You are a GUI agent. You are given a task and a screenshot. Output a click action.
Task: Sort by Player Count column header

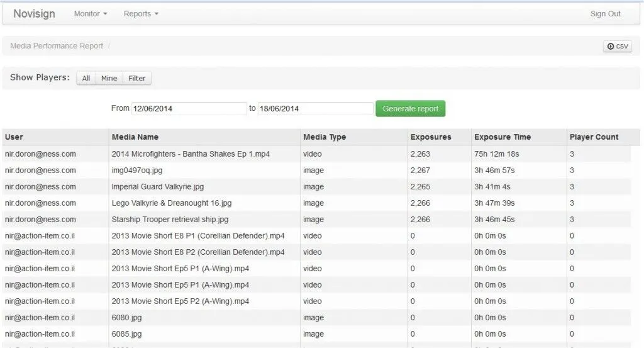(594, 137)
